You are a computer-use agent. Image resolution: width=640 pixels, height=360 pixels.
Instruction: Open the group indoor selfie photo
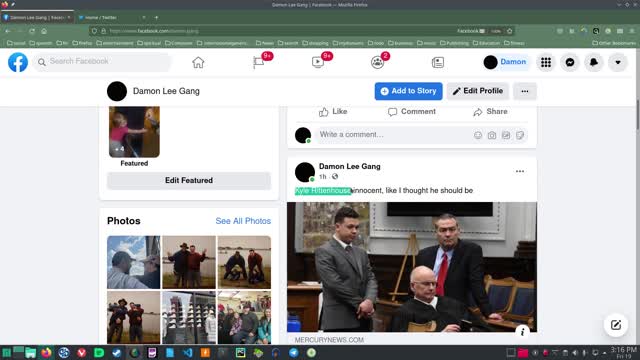pyautogui.click(x=244, y=317)
